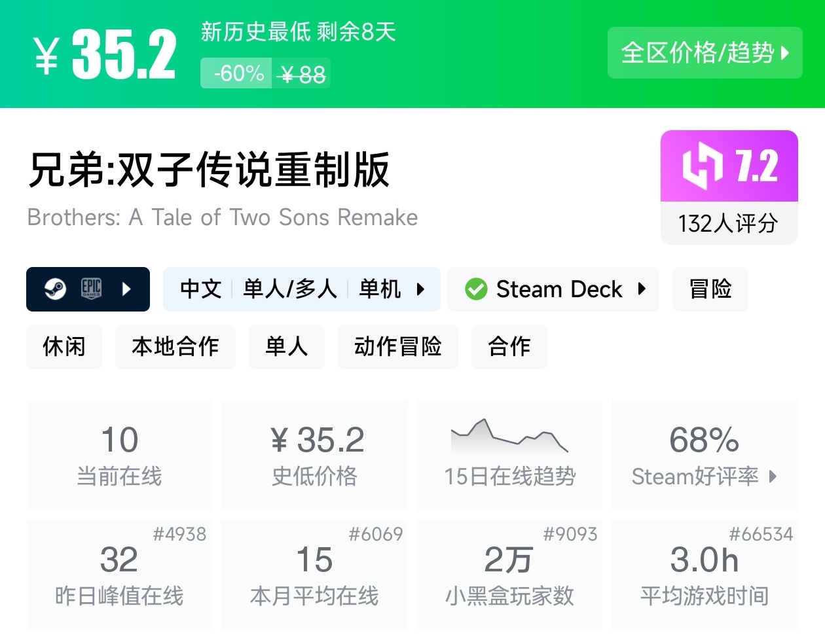825x644 pixels.
Task: Tap the 本地合作 tag
Action: 175,346
